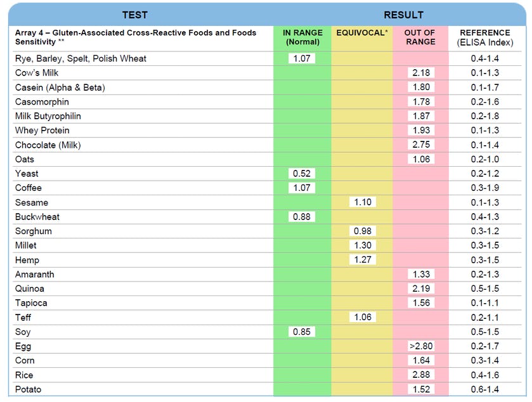Click the REFERENCE (ELISA Index) header
This screenshot has width=532, height=402.
tap(484, 37)
